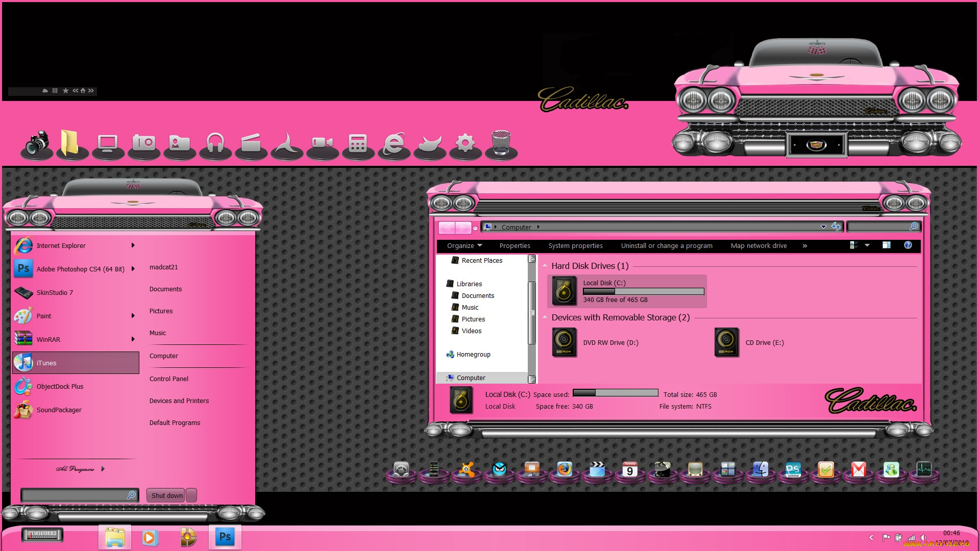The width and height of the screenshot is (980, 551).
Task: Select DVD RW Drive (D:)
Action: [x=596, y=342]
